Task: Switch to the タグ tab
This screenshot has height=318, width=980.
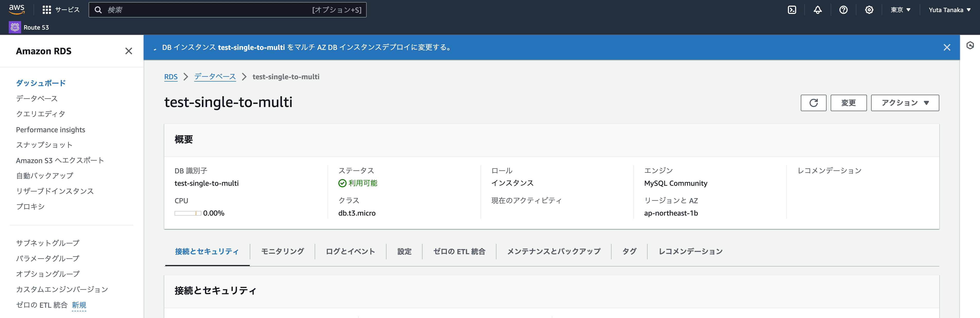Action: click(629, 252)
